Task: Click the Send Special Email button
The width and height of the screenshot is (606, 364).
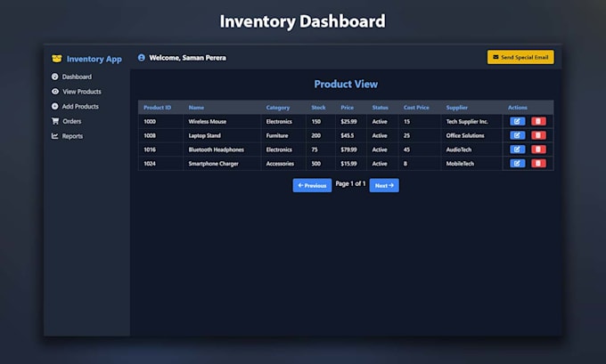Action: 520,57
